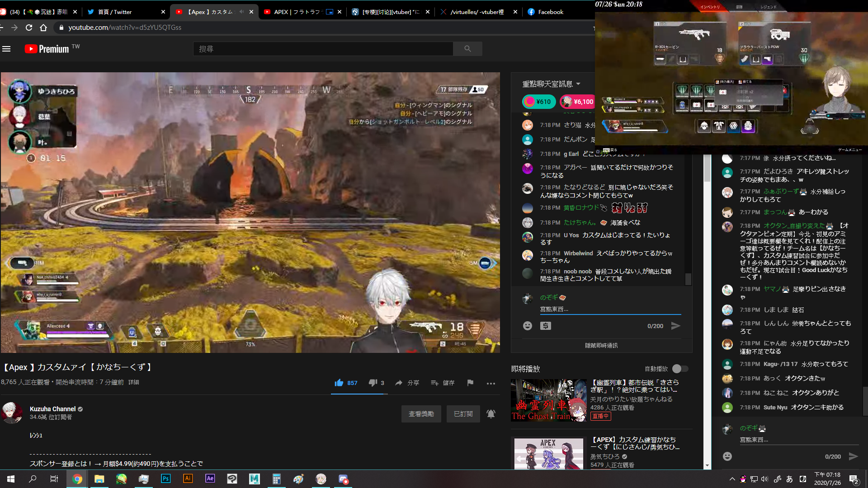Click the browser address bar URL
The height and width of the screenshot is (488, 868).
click(125, 28)
